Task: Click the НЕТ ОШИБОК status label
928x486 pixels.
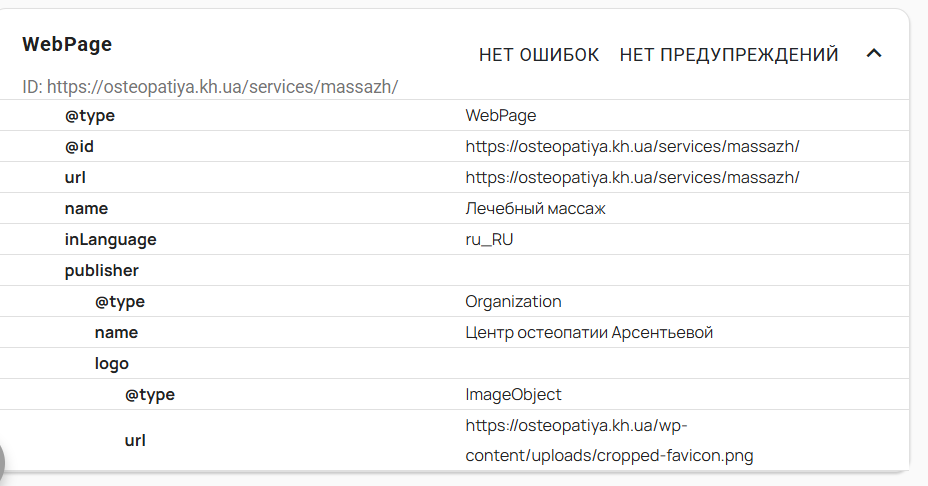Action: pos(539,55)
